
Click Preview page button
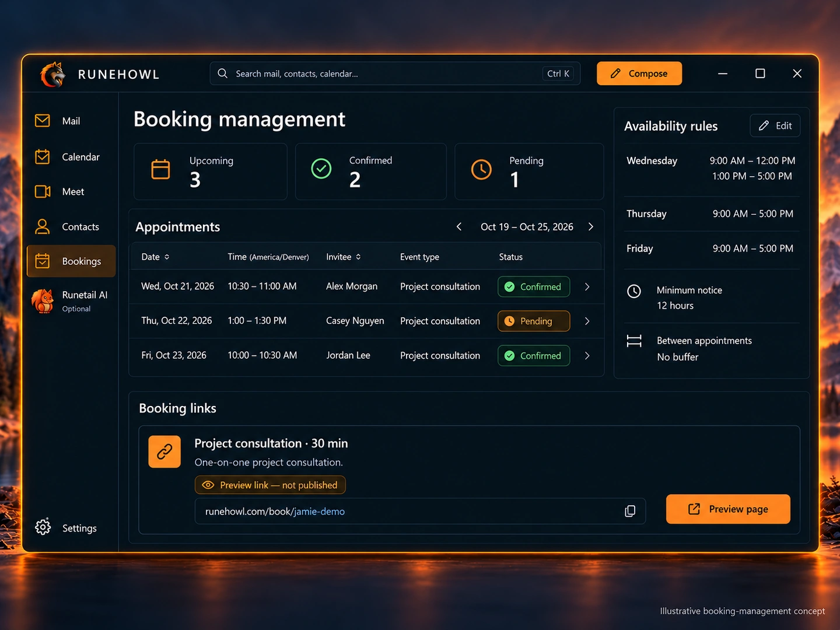click(x=728, y=509)
